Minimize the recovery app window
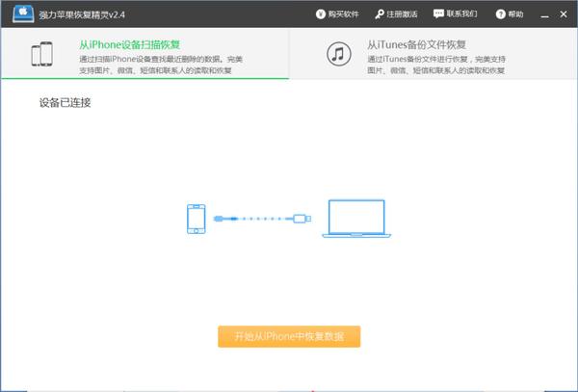 544,14
